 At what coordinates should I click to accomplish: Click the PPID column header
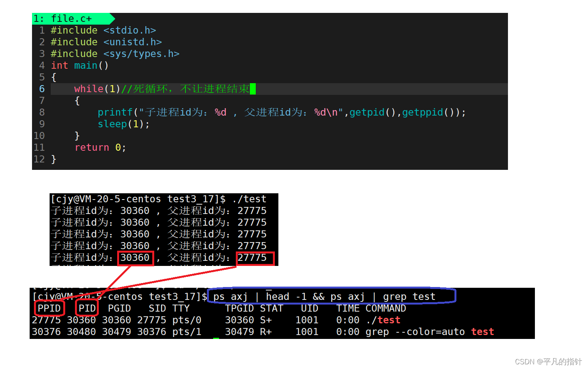click(x=49, y=308)
